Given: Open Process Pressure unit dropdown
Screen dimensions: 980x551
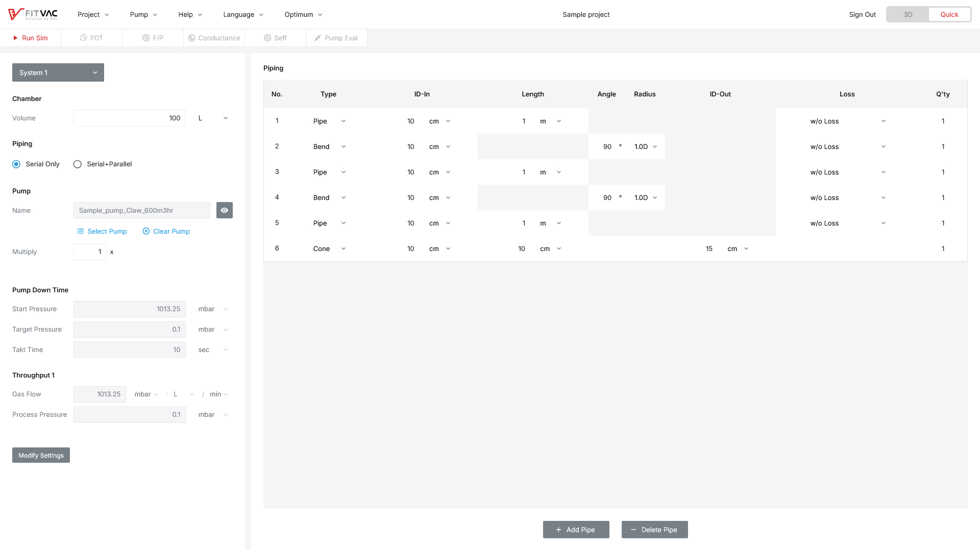Looking at the screenshot, I should [212, 415].
